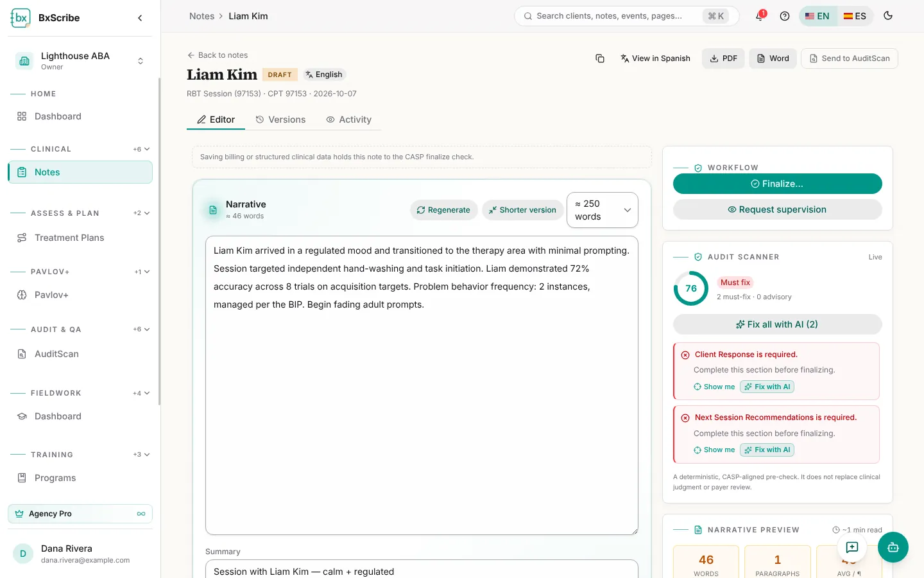Regenerate the narrative
Viewport: 924px width, 578px height.
pos(444,210)
